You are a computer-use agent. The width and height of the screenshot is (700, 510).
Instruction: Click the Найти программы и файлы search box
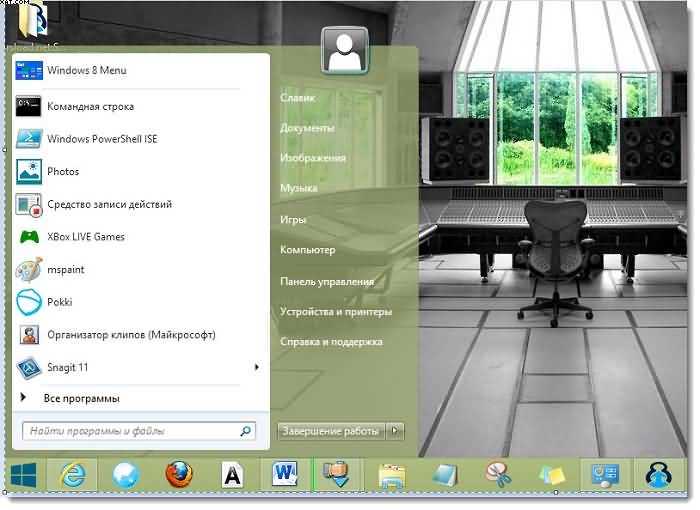[x=139, y=431]
